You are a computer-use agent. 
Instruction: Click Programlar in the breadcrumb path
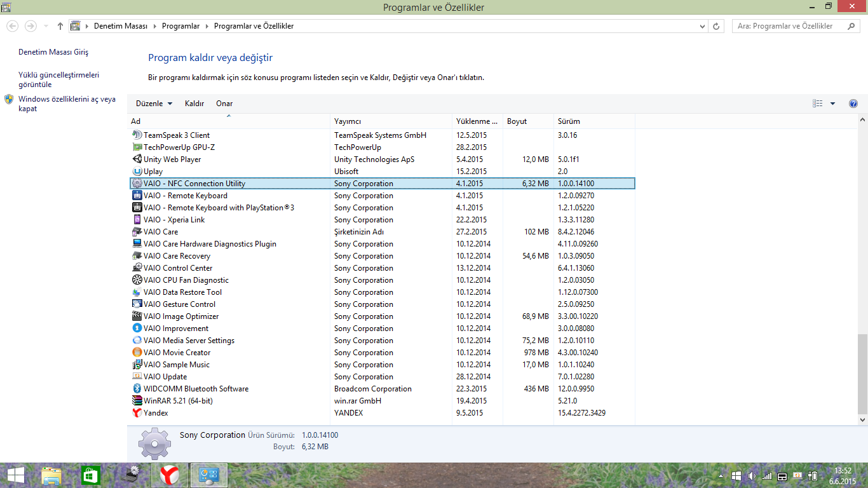[181, 26]
